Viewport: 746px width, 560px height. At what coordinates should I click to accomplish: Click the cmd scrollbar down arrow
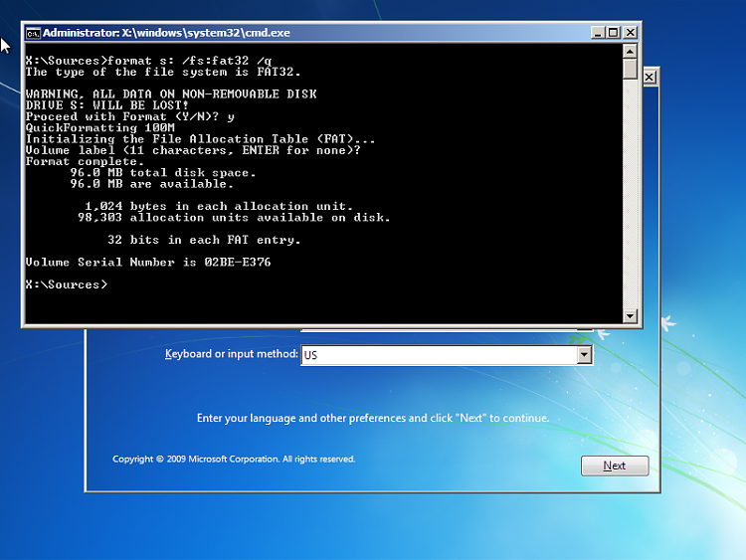(x=630, y=315)
